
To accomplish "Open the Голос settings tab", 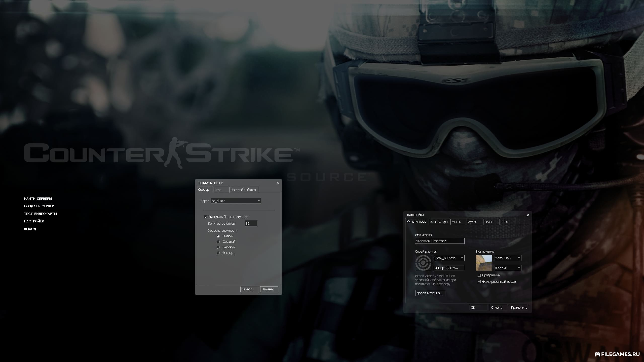I will [x=508, y=222].
